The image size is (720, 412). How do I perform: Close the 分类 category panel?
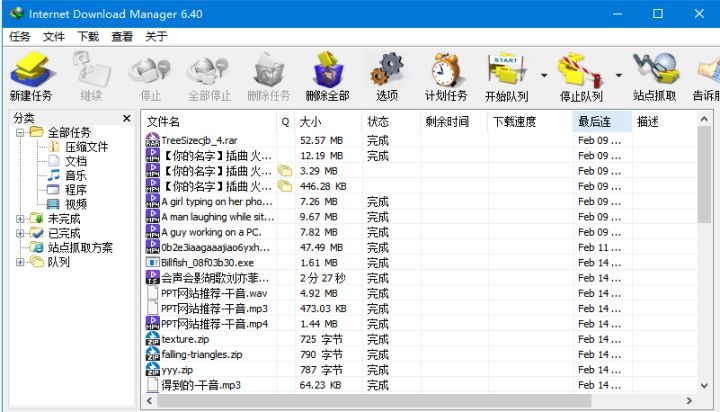(x=127, y=119)
